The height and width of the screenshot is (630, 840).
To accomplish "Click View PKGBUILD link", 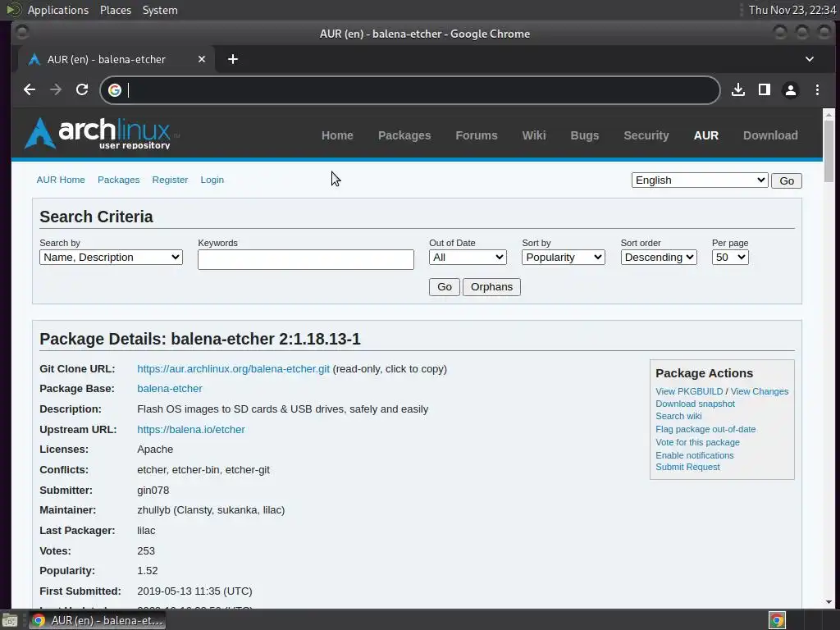I will click(689, 391).
